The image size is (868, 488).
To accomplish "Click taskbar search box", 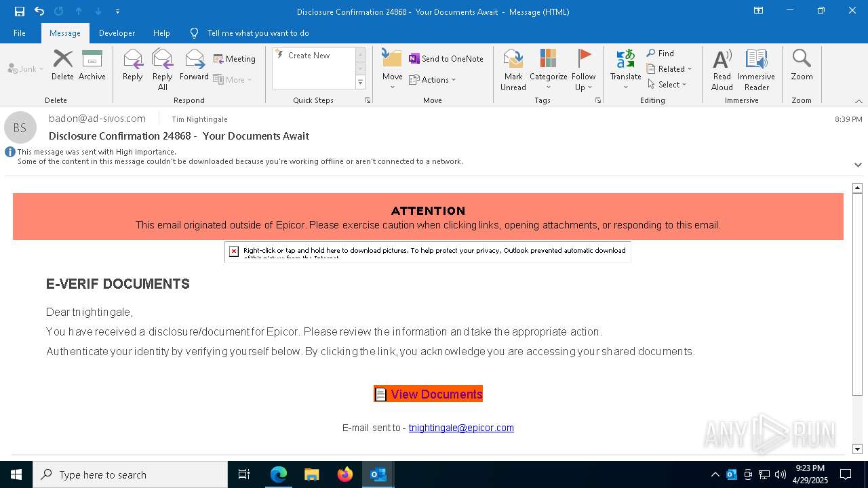I will click(130, 474).
